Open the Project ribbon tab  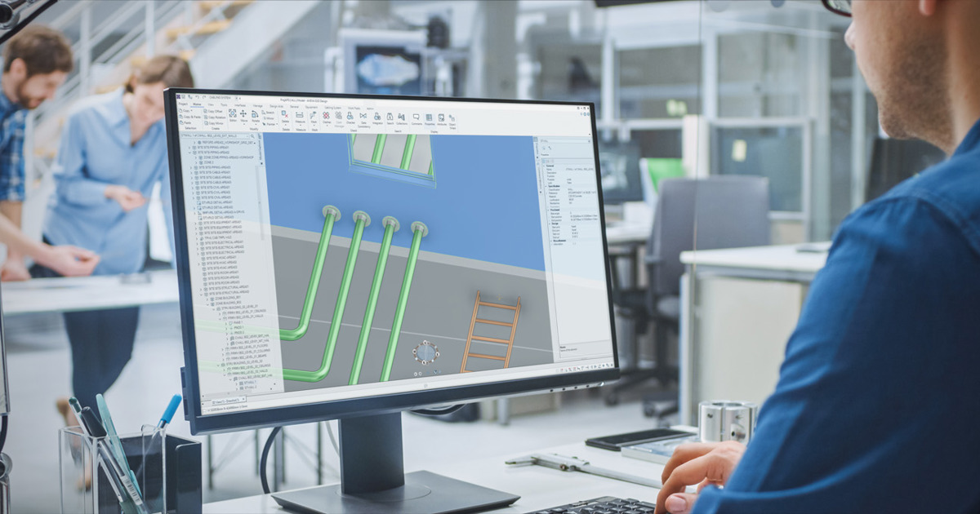point(183,104)
